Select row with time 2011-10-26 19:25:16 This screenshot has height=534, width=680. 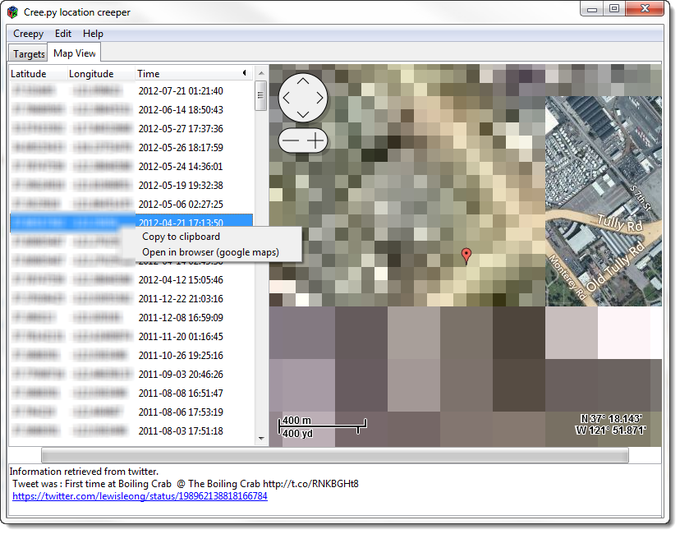(131, 355)
